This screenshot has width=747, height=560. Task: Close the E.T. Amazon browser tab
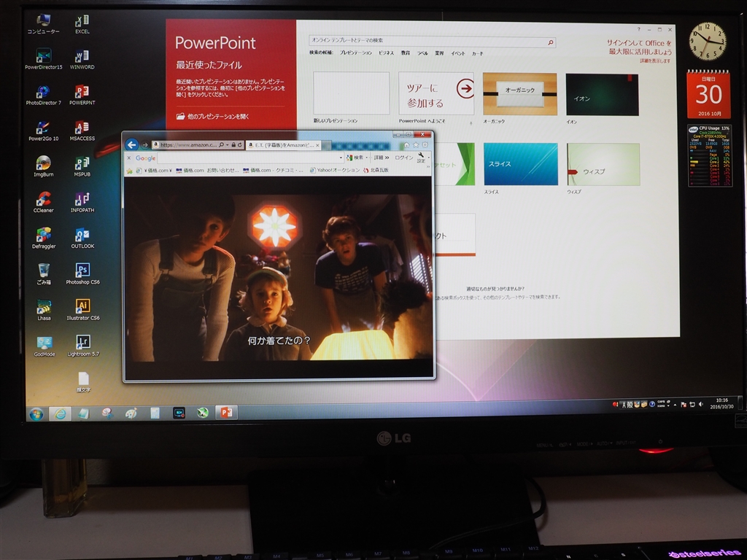[x=317, y=145]
